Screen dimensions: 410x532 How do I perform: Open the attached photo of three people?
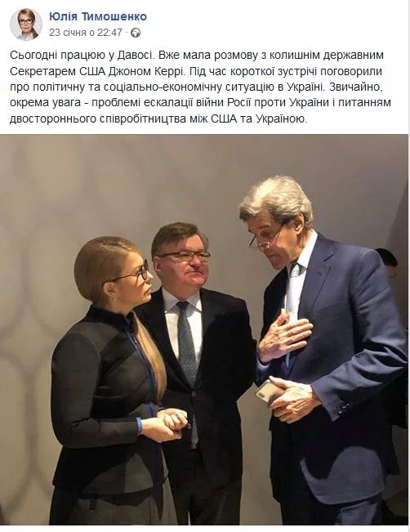204,329
